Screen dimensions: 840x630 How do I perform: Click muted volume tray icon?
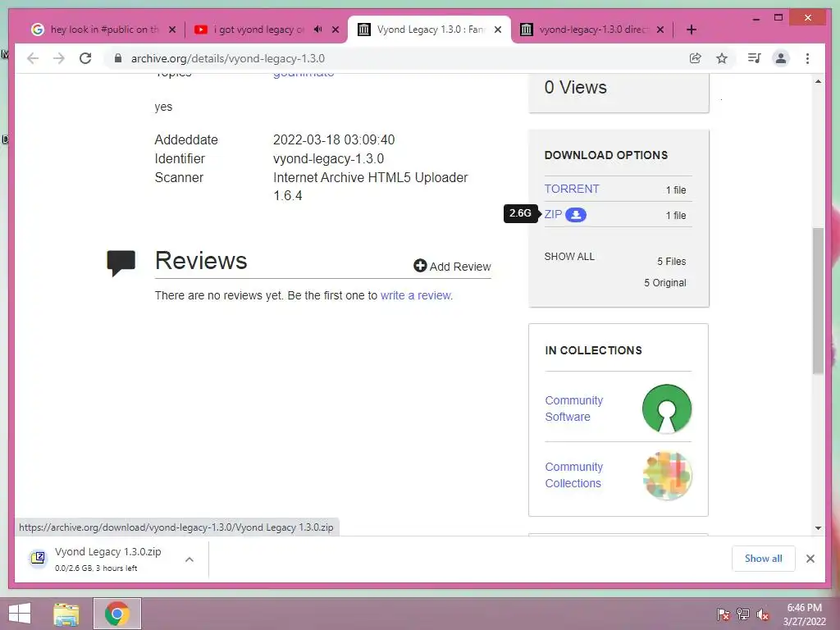coord(763,614)
